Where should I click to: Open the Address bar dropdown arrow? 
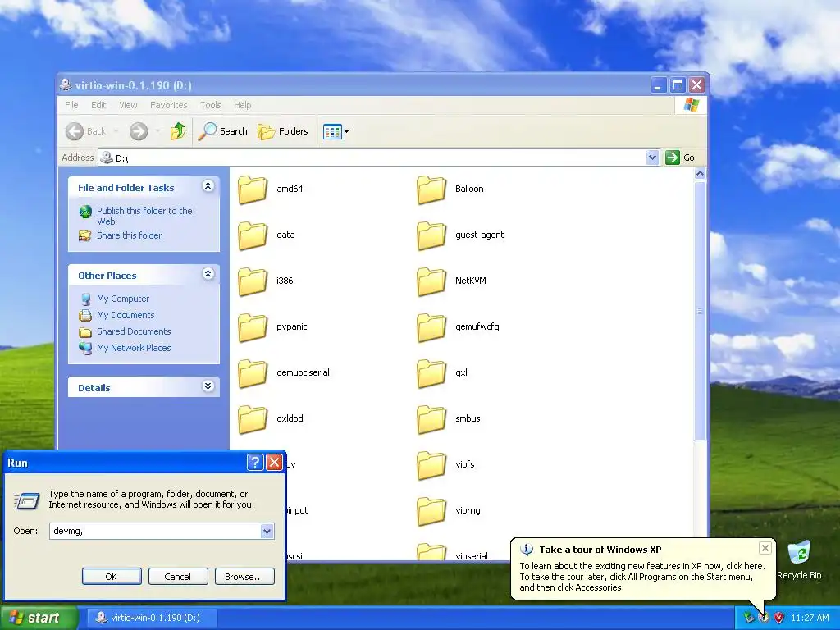click(x=652, y=157)
